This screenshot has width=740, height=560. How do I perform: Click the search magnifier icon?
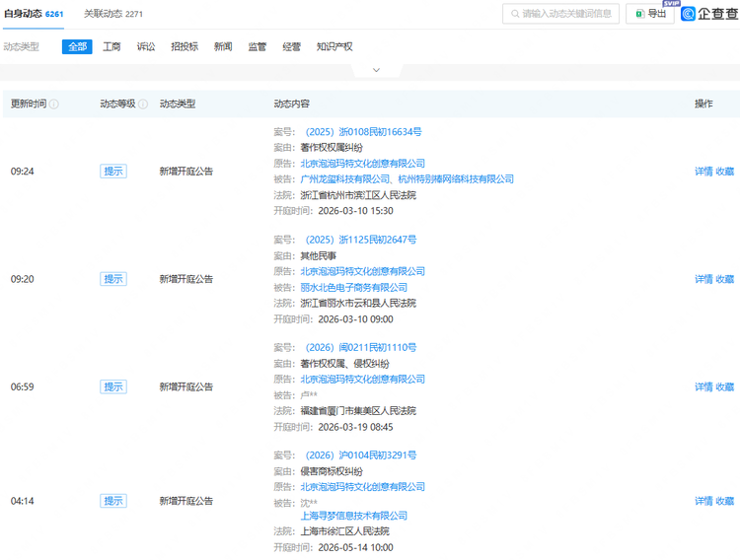514,14
